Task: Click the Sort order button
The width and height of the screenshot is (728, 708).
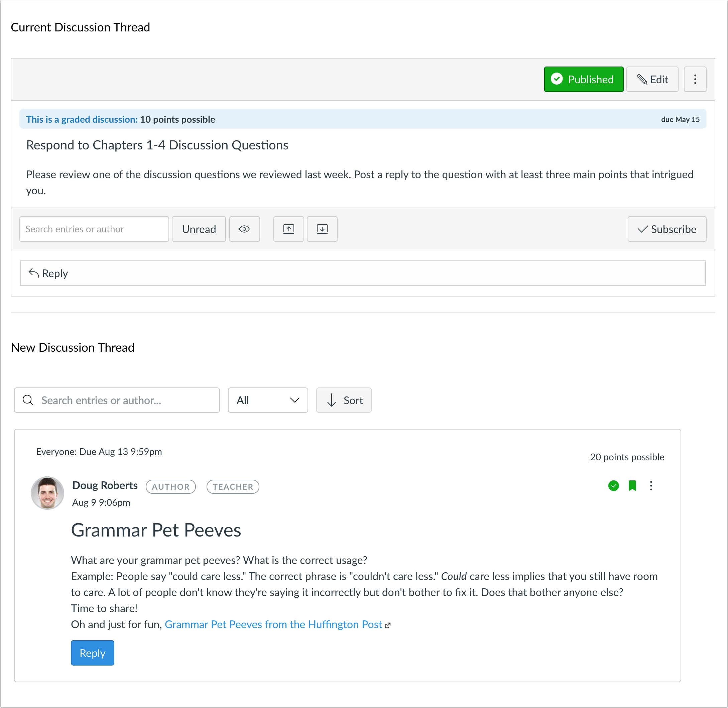Action: (344, 400)
